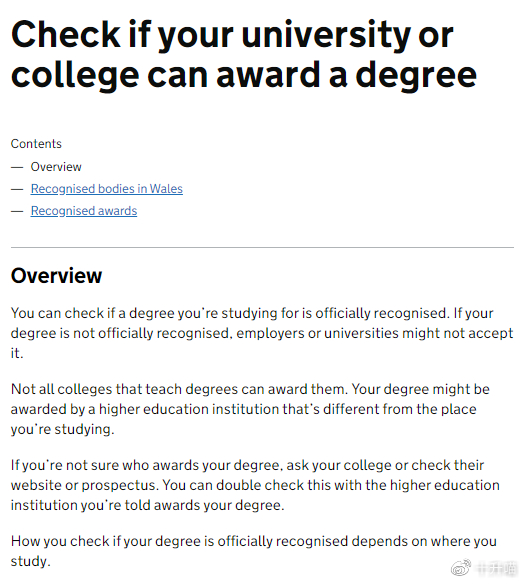Click the Weibo logo watermark icon

[461, 568]
